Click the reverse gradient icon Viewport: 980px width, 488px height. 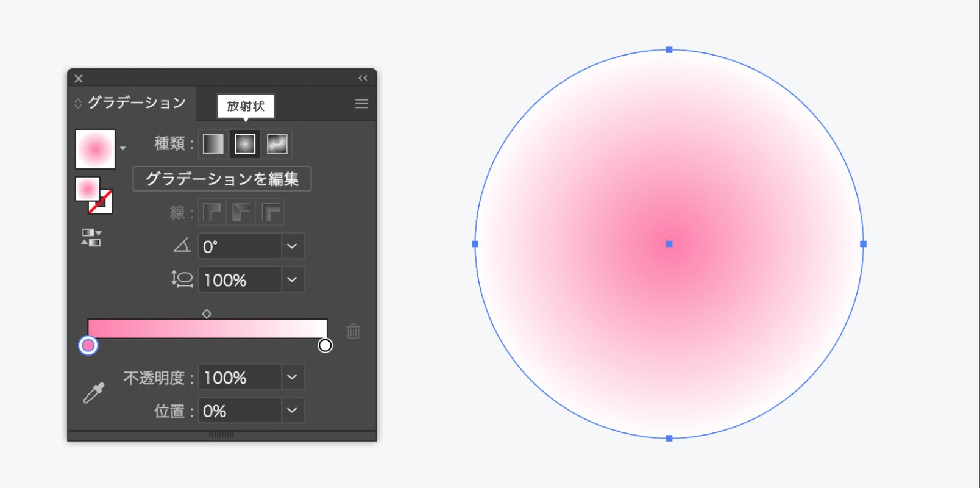[91, 237]
